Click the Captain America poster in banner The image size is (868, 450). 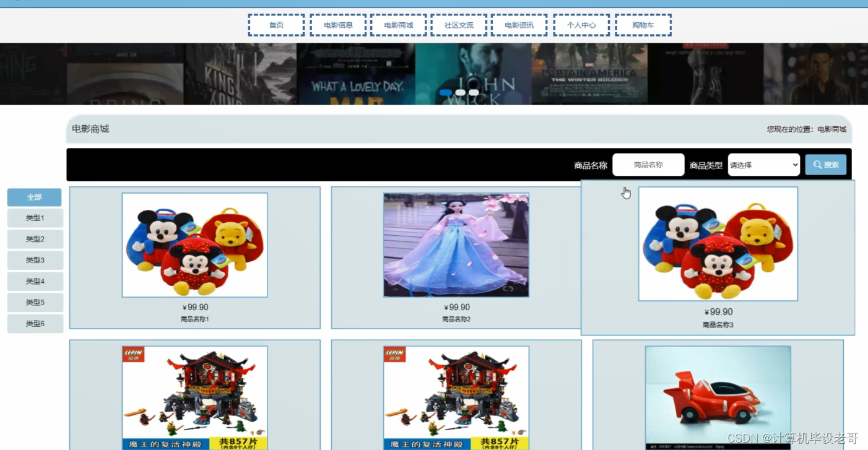coord(589,74)
